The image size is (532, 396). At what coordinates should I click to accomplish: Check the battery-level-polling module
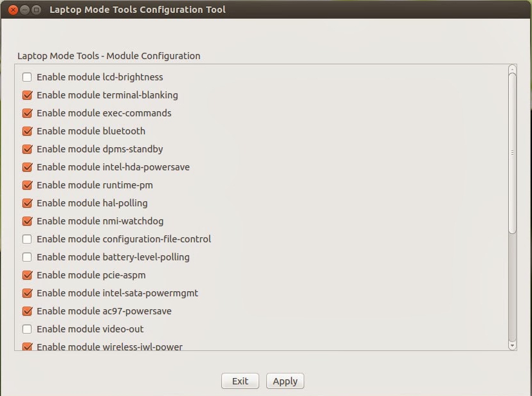pos(27,257)
